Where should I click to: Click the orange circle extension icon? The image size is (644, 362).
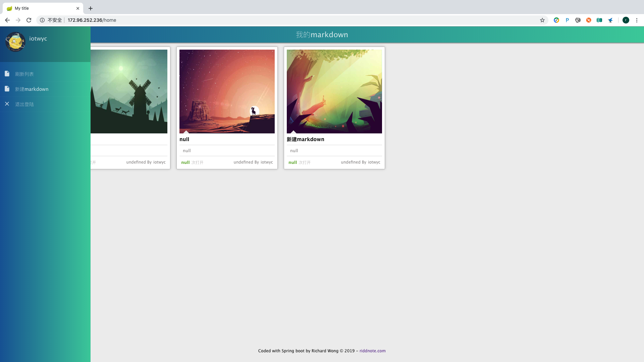tap(589, 20)
